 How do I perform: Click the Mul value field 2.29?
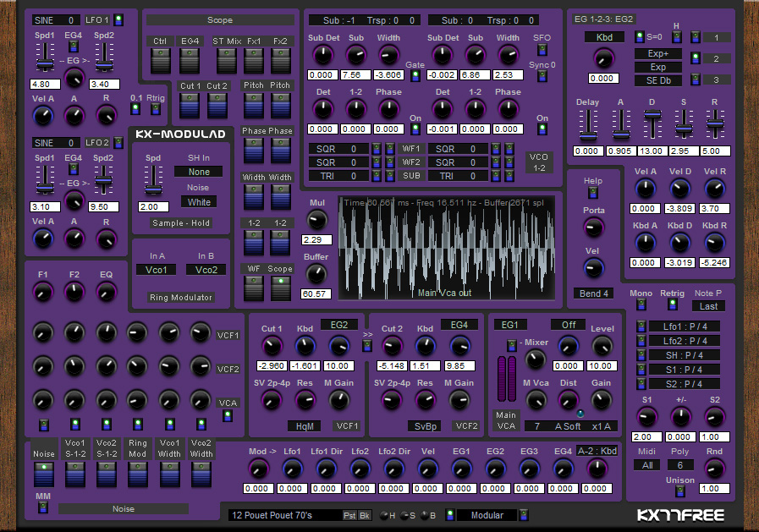pos(317,240)
